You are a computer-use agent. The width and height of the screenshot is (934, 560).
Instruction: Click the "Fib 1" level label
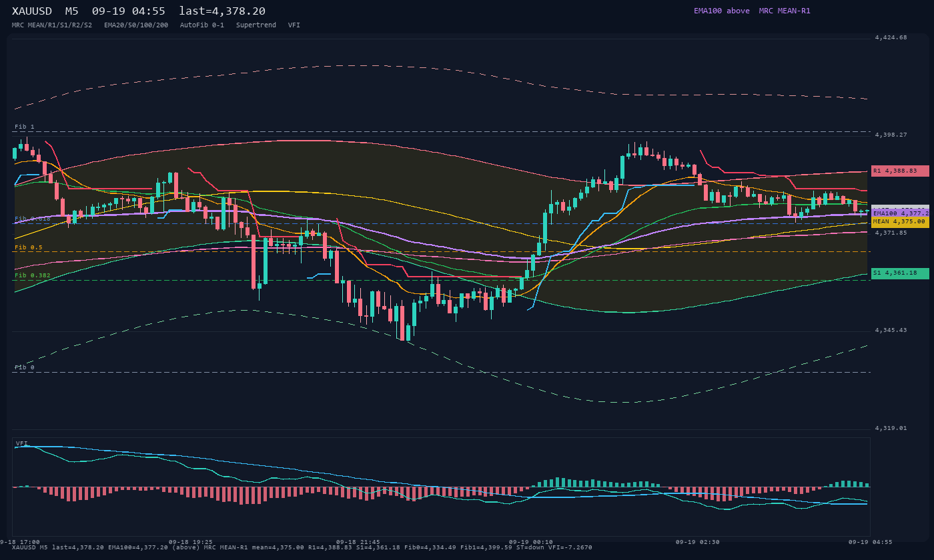click(x=25, y=127)
